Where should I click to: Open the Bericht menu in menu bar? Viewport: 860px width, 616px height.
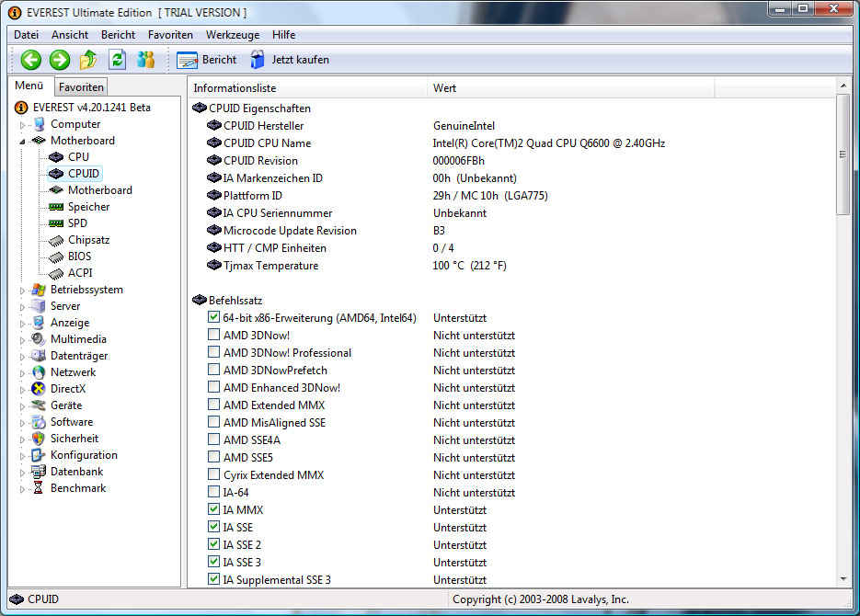pos(118,35)
